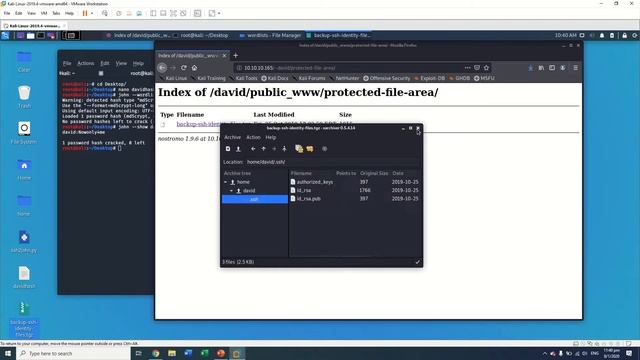This screenshot has height=360, width=640.
Task: Go up one folder in xarchiver
Action: point(264,149)
